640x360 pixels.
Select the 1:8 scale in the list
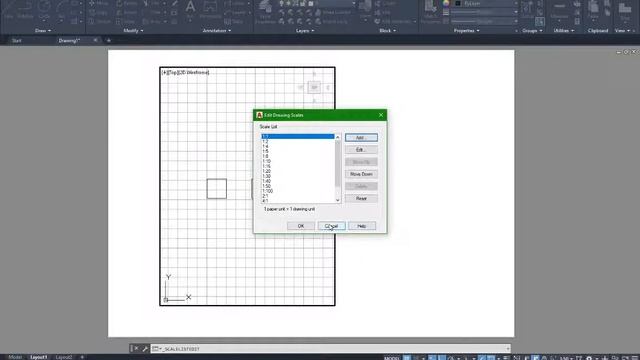coord(298,156)
